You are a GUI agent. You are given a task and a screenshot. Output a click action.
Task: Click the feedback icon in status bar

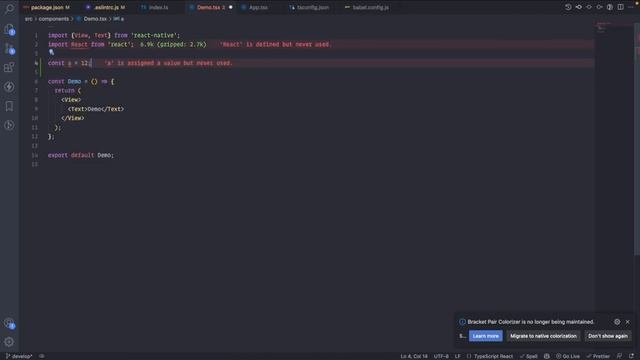point(620,356)
